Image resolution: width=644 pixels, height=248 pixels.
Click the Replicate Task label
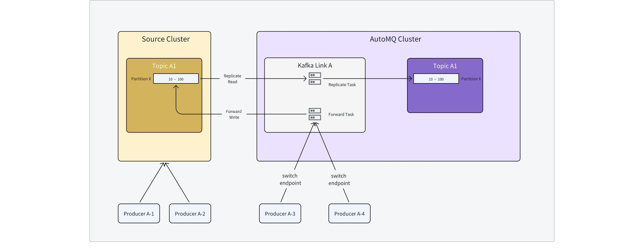tap(342, 85)
